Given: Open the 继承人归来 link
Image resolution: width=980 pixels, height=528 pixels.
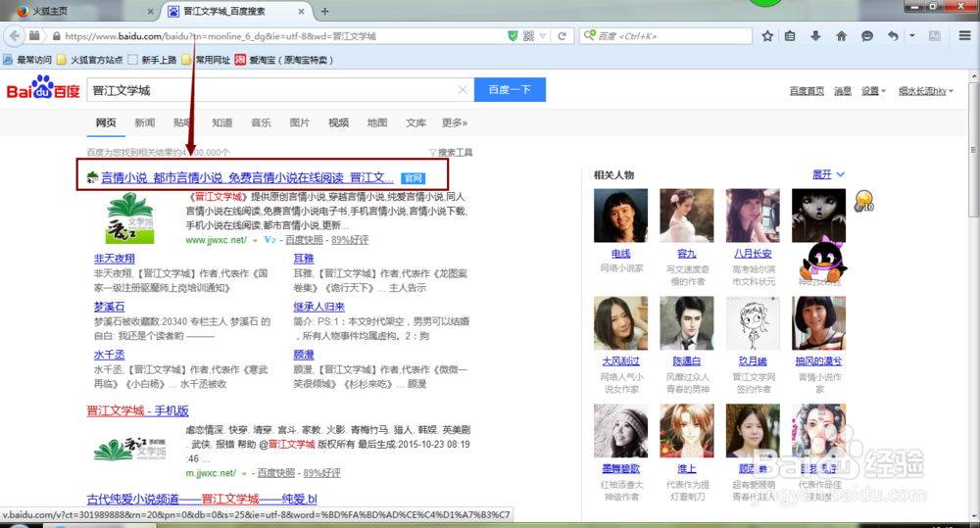Looking at the screenshot, I should pos(318,307).
